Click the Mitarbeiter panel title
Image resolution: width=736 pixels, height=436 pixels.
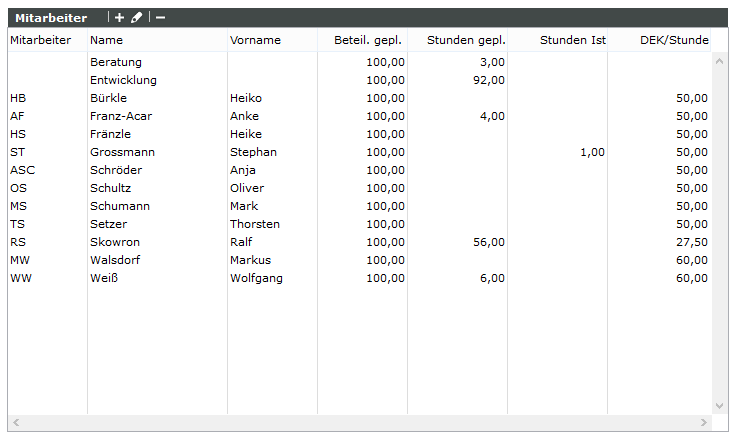[51, 17]
